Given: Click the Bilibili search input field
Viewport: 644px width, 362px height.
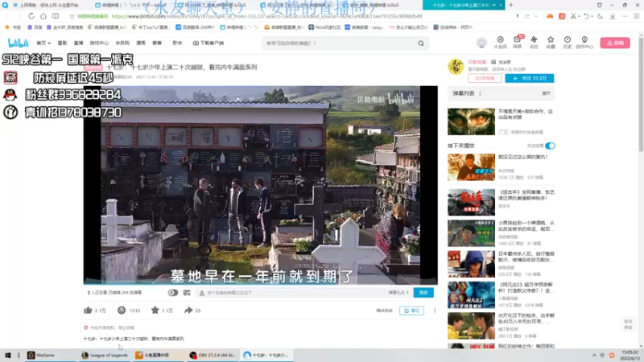Looking at the screenshot, I should (x=339, y=43).
